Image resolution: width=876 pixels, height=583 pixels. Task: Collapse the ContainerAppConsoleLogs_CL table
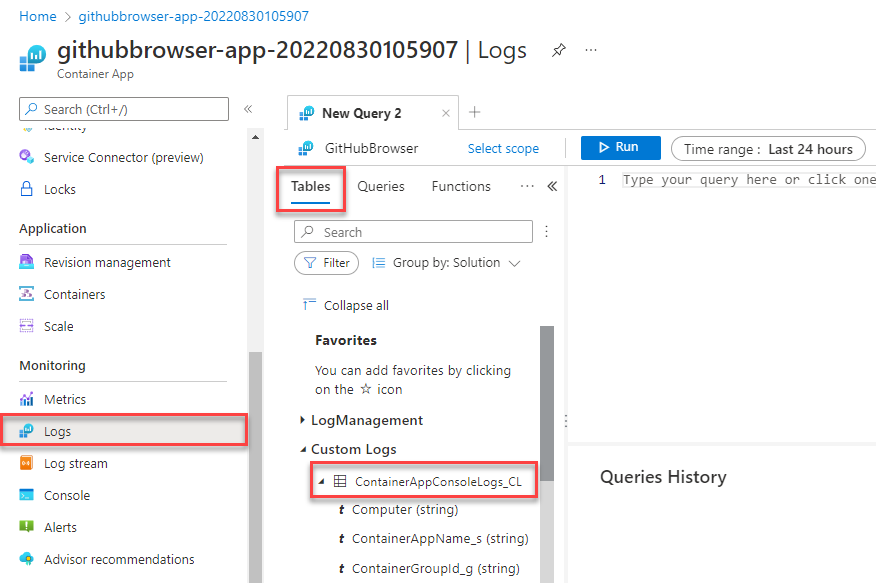click(321, 481)
